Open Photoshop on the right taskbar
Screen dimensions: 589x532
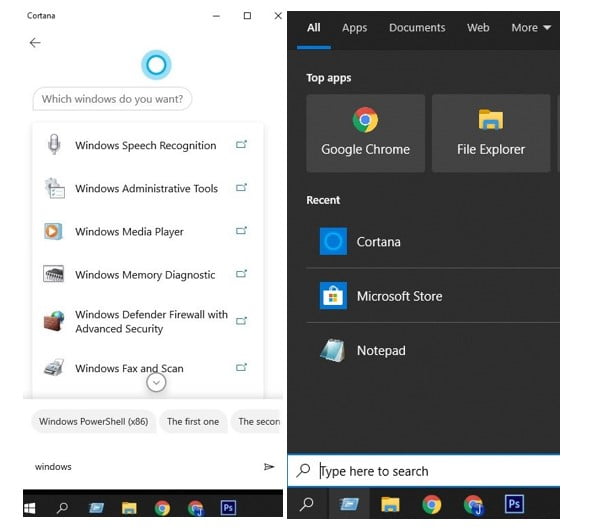(514, 504)
